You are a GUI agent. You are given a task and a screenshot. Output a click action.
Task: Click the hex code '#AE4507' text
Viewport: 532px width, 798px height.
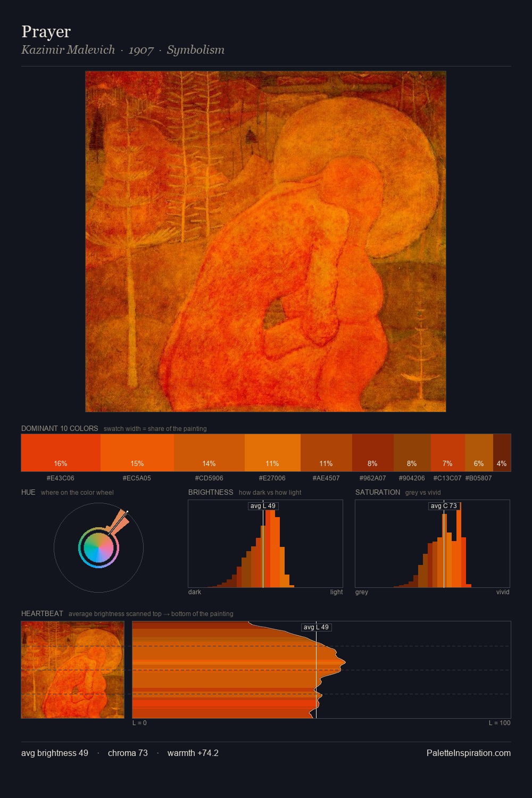point(326,478)
